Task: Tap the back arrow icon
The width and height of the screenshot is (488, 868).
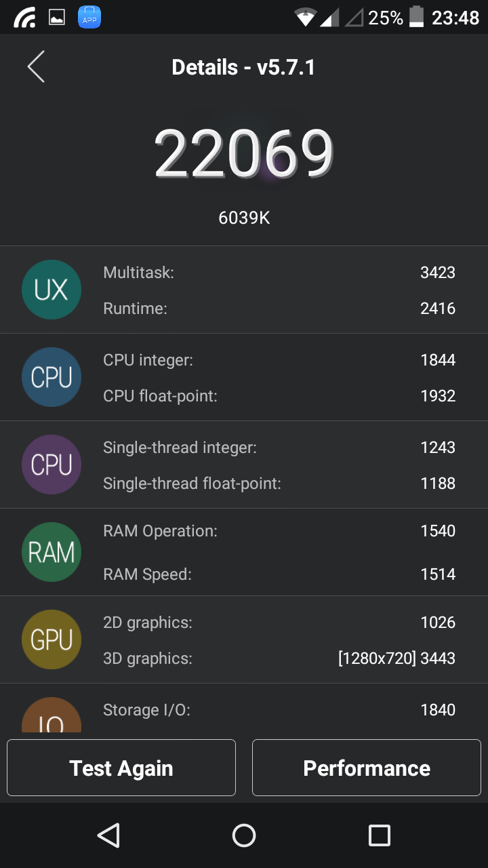Action: pyautogui.click(x=36, y=67)
